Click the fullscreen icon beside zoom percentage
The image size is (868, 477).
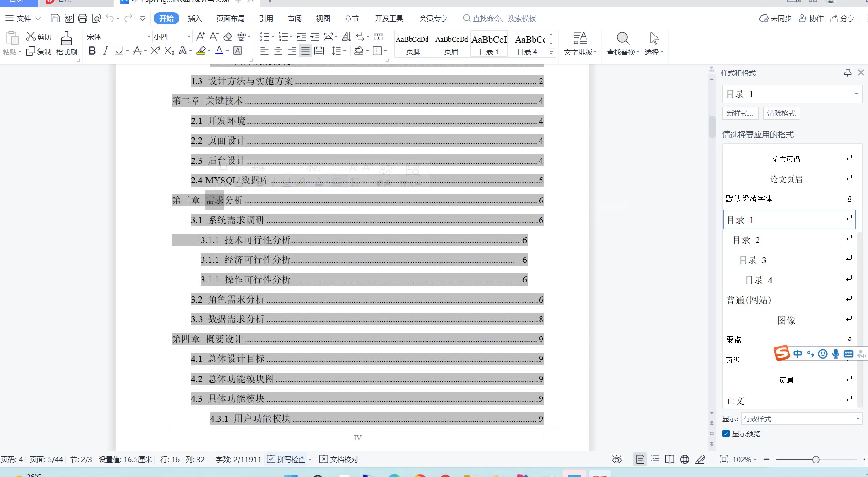[x=723, y=460]
